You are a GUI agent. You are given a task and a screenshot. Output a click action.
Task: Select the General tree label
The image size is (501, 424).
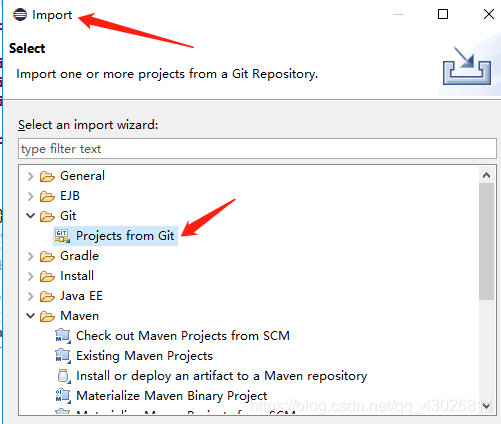click(x=82, y=176)
